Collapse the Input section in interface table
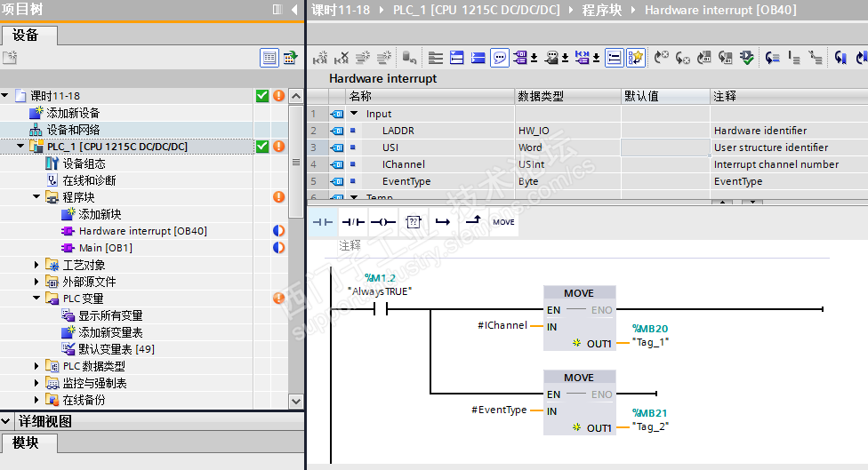 (x=354, y=114)
